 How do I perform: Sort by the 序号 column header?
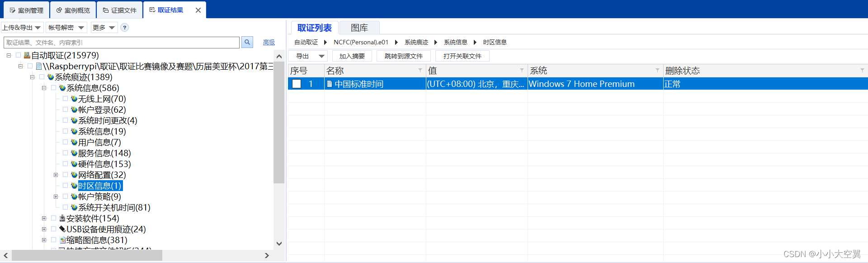(306, 71)
